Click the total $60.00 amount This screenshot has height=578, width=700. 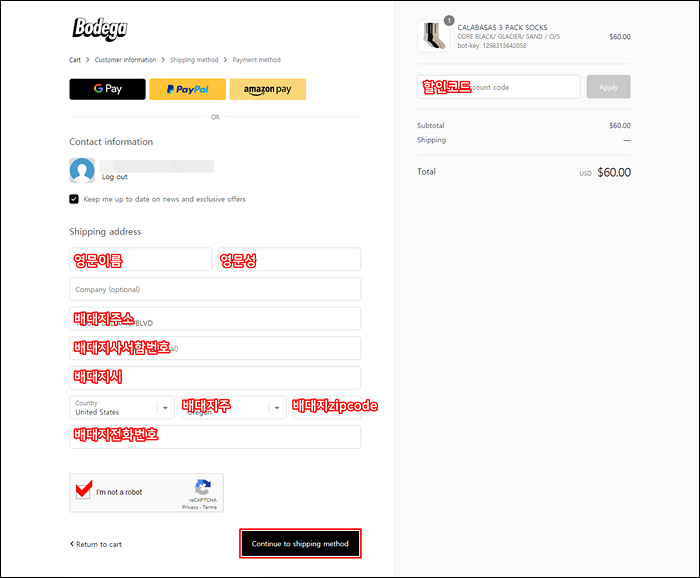[614, 172]
